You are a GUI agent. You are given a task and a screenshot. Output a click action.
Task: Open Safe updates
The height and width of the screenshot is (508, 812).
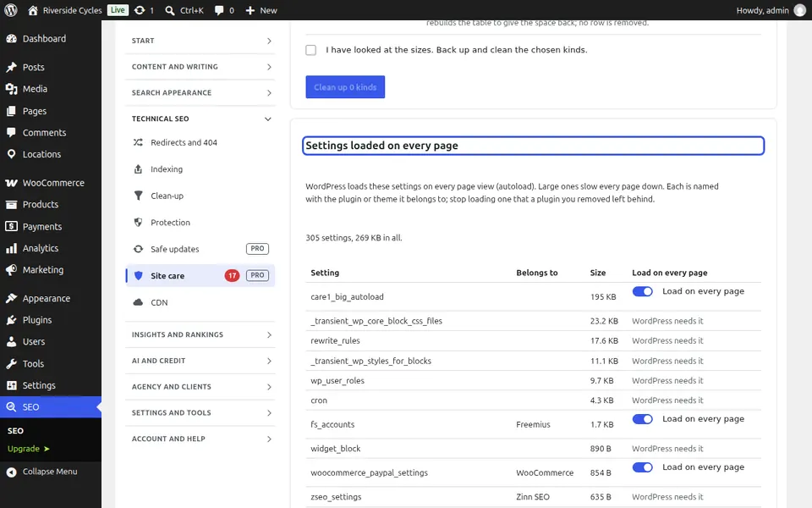pos(200,249)
